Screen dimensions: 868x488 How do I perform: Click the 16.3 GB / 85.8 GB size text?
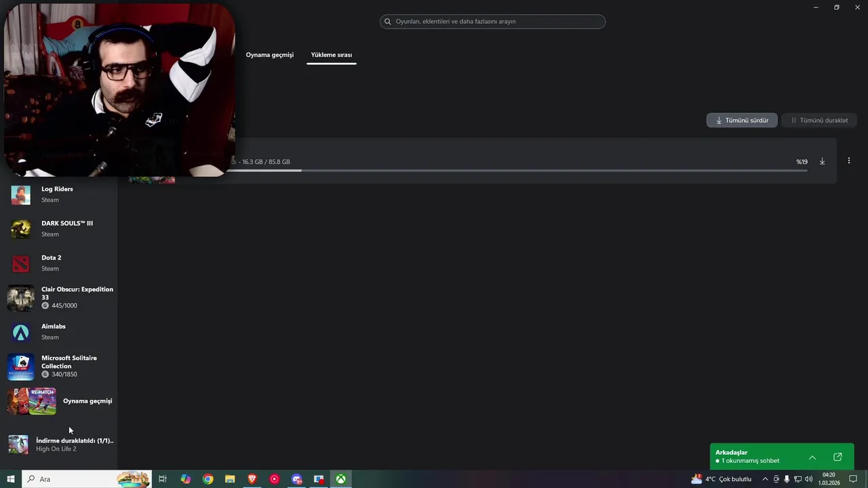[266, 162]
